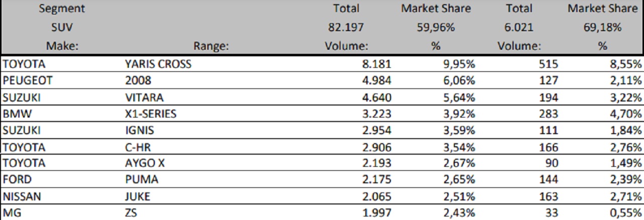Click the Range: column header

(211, 46)
